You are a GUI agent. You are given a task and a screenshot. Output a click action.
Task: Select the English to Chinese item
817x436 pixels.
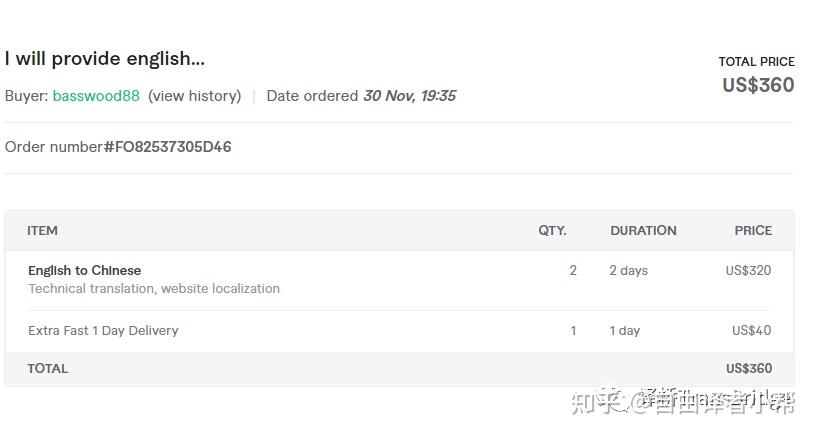click(85, 271)
